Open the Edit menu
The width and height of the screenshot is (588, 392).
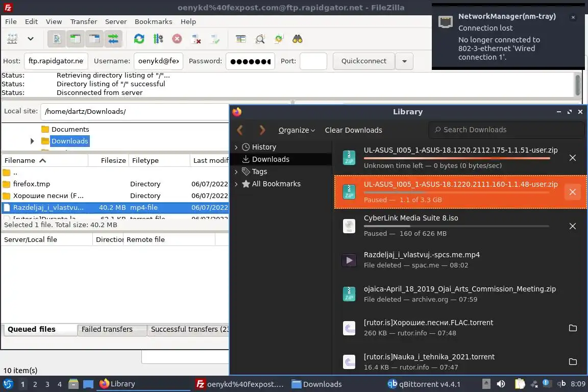31,21
